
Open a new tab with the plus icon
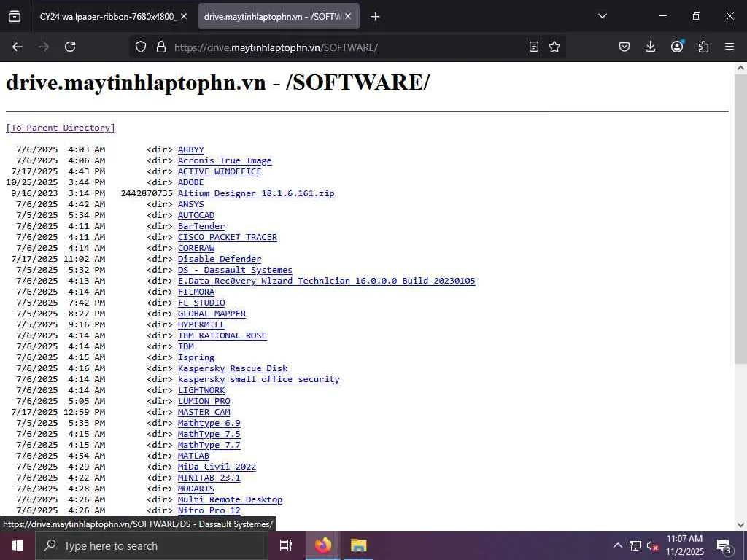click(x=376, y=17)
